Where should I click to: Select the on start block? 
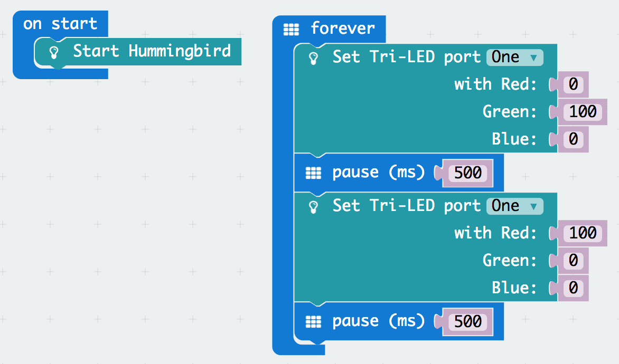(x=60, y=24)
